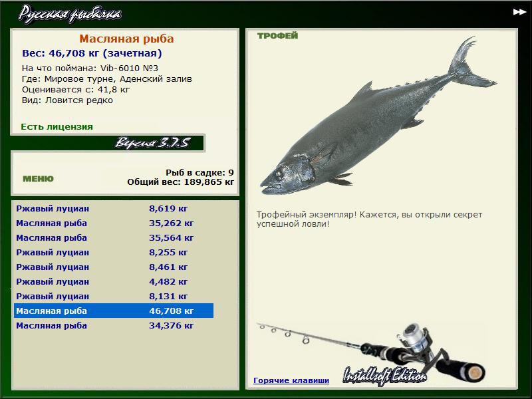Click the Рыб в садке: 9 text
Image resolution: width=532 pixels, height=399 pixels.
point(199,172)
